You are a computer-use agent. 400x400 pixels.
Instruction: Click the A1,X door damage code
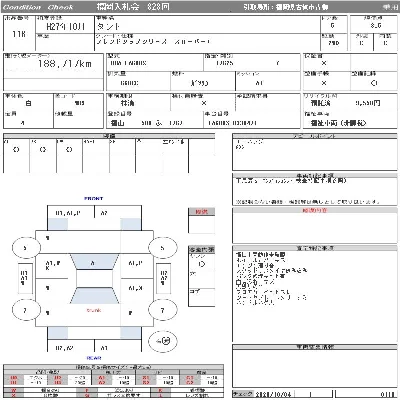pyautogui.click(x=136, y=288)
